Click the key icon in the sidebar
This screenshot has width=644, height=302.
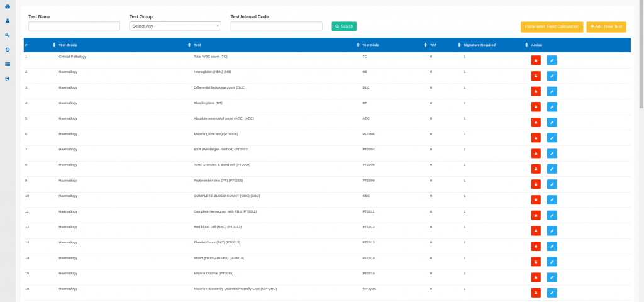point(8,35)
